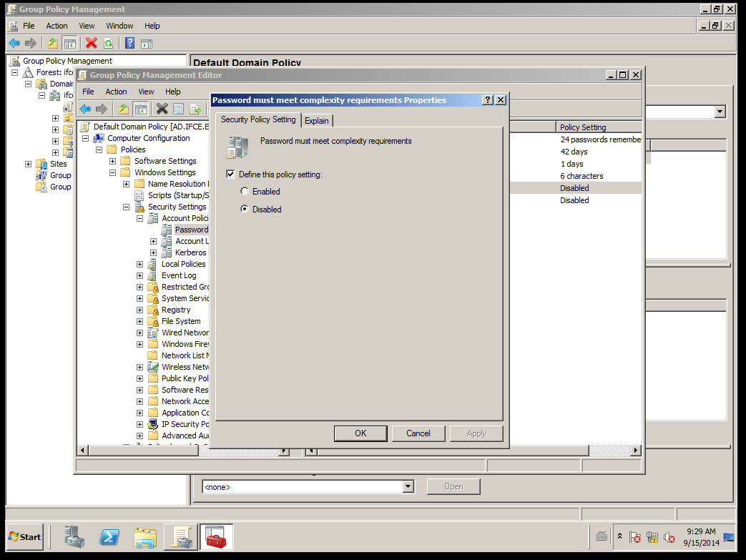Image resolution: width=746 pixels, height=560 pixels.
Task: Click Cancel in the properties dialog
Action: click(x=418, y=433)
